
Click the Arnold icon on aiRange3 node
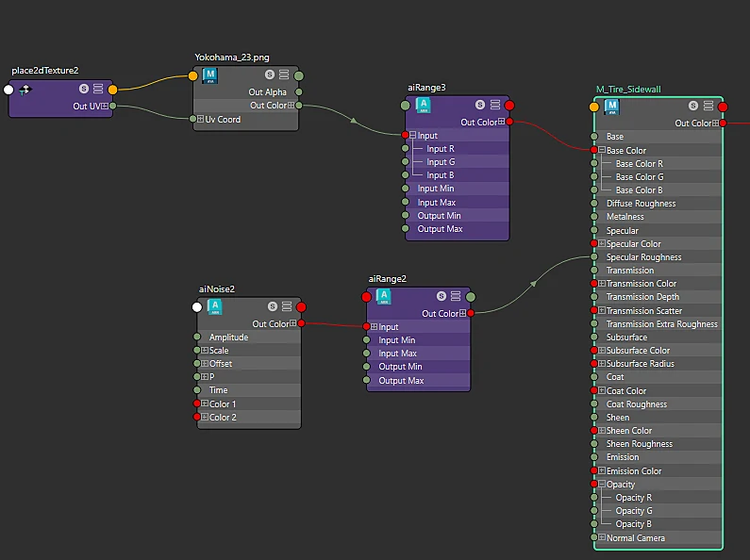423,106
